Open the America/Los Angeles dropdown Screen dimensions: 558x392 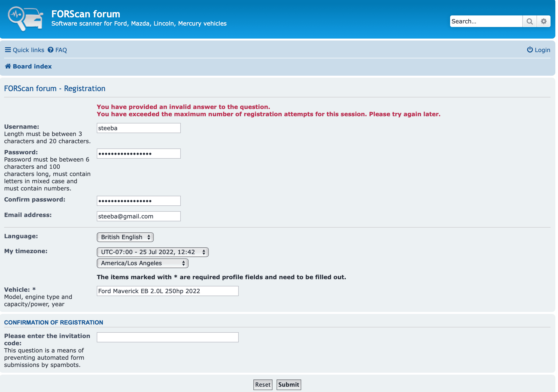(x=143, y=263)
